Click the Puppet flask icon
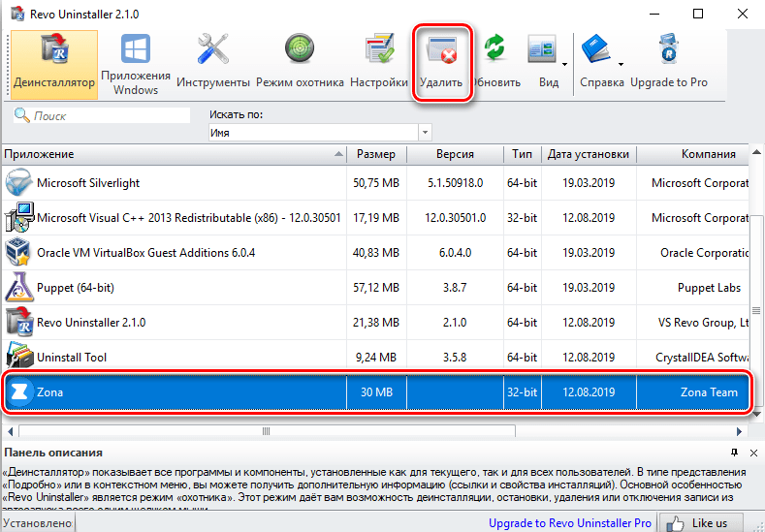This screenshot has height=532, width=765. pyautogui.click(x=19, y=287)
